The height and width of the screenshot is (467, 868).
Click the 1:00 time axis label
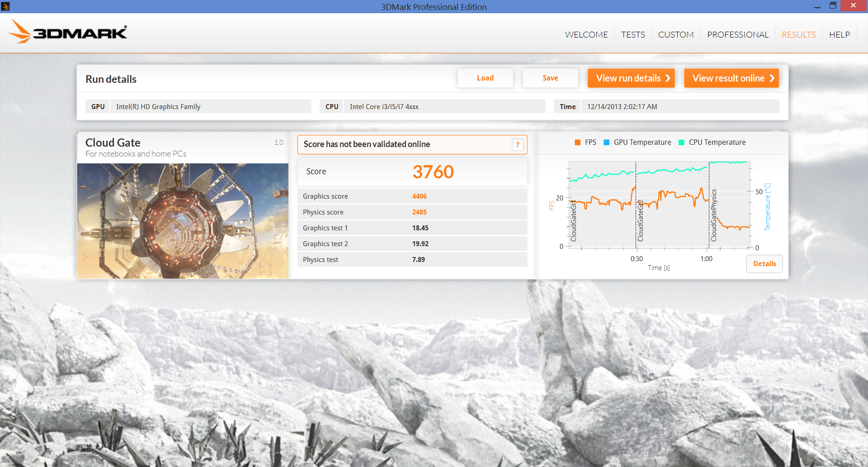click(x=706, y=259)
